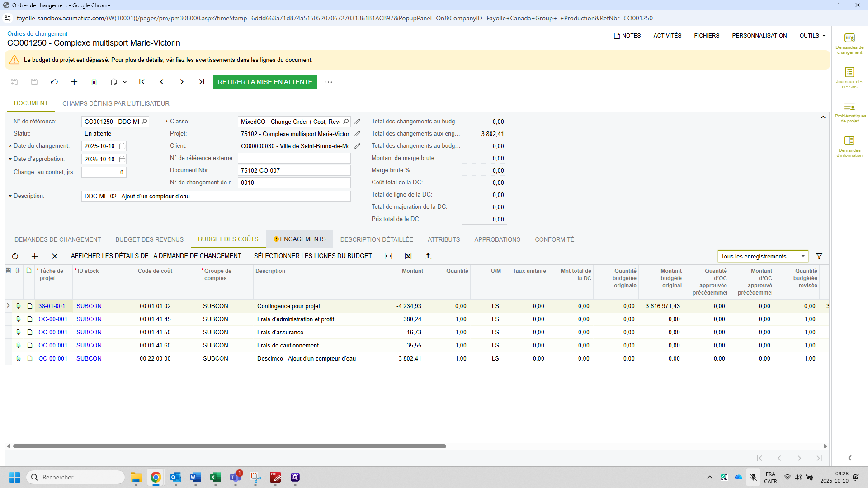868x488 pixels.
Task: Click the delete trash icon
Action: click(94, 82)
